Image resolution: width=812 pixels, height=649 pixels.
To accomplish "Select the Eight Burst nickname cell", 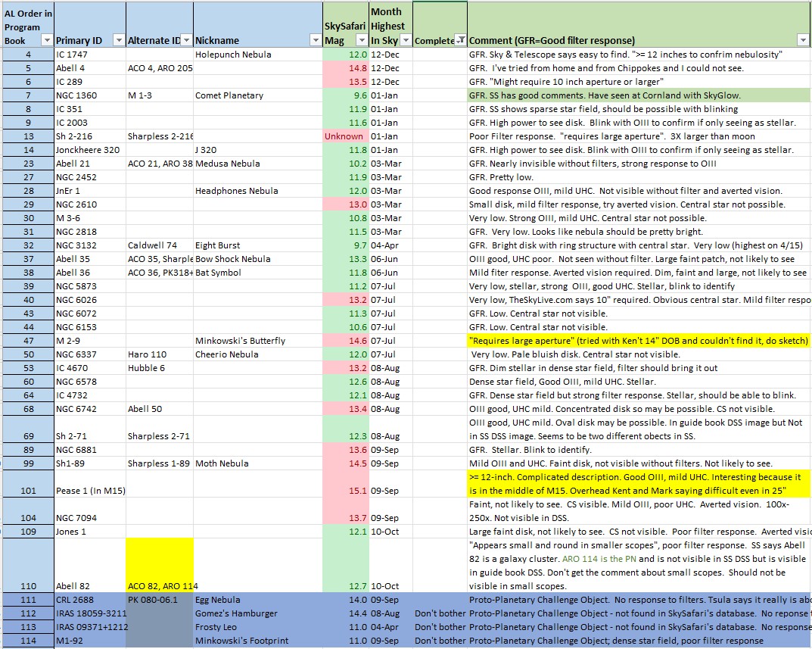I will tap(257, 245).
